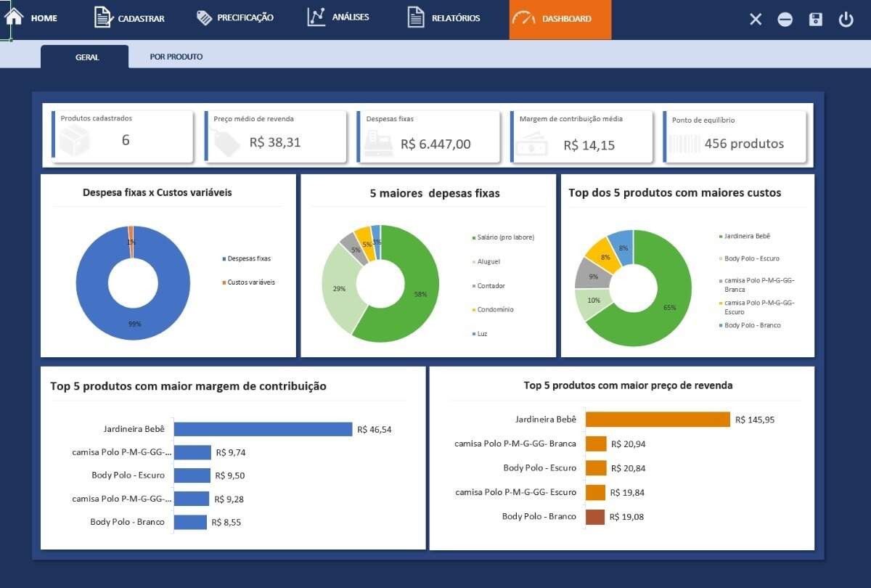
Task: Click the Preço médio de revenda card
Action: tap(276, 136)
